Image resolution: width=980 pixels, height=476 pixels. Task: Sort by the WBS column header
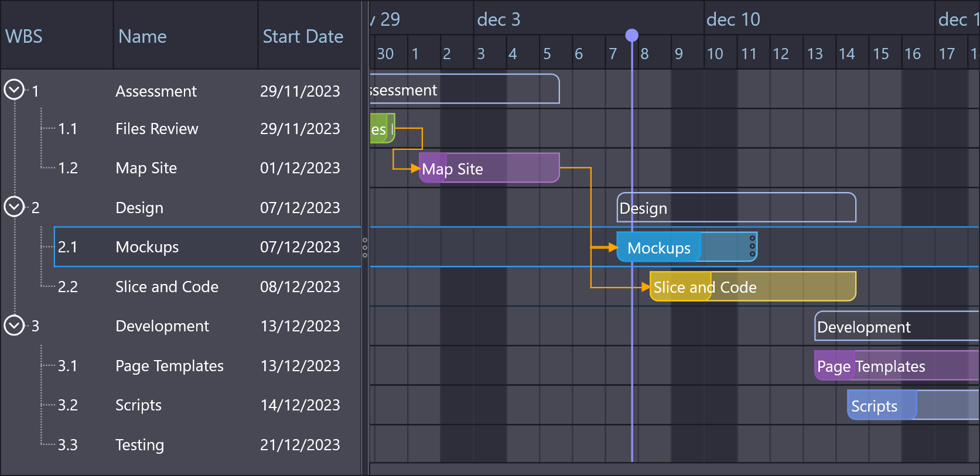pyautogui.click(x=24, y=36)
